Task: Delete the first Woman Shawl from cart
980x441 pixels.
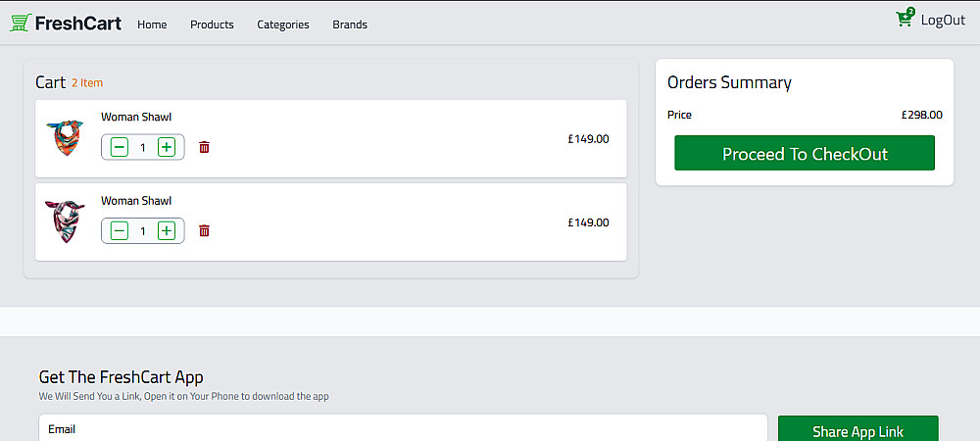Action: tap(204, 147)
